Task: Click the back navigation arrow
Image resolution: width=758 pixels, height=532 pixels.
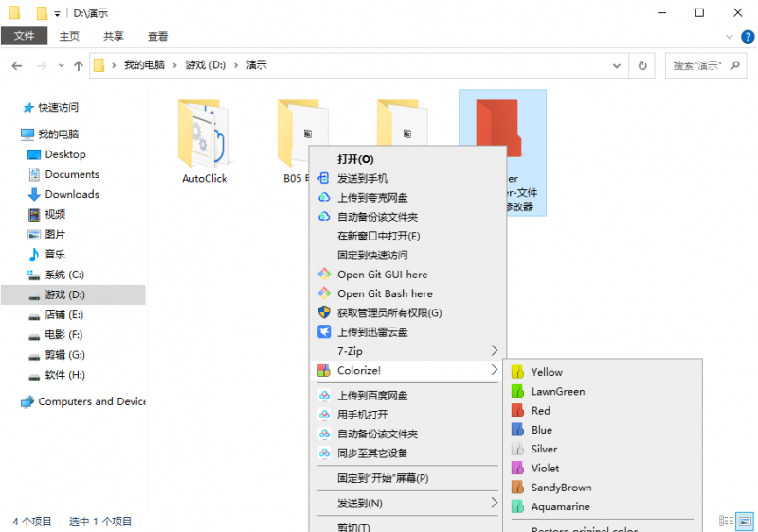Action: click(x=17, y=65)
